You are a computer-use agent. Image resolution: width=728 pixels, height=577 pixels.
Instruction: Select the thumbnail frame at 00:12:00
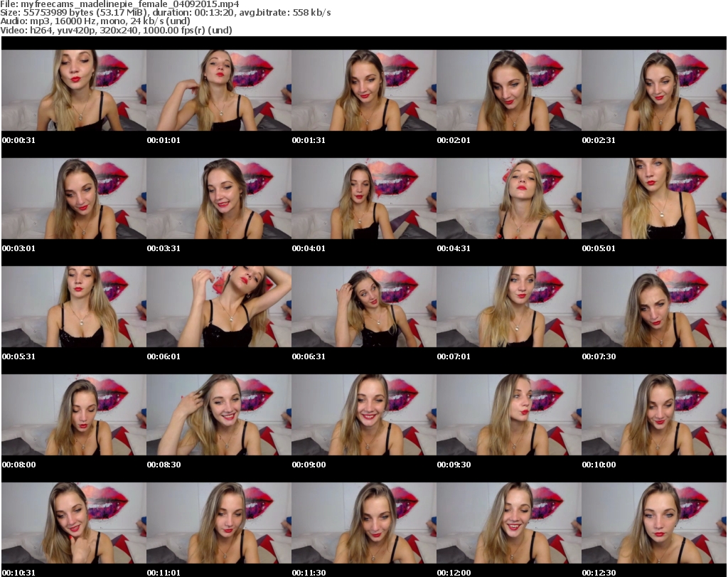(x=509, y=523)
